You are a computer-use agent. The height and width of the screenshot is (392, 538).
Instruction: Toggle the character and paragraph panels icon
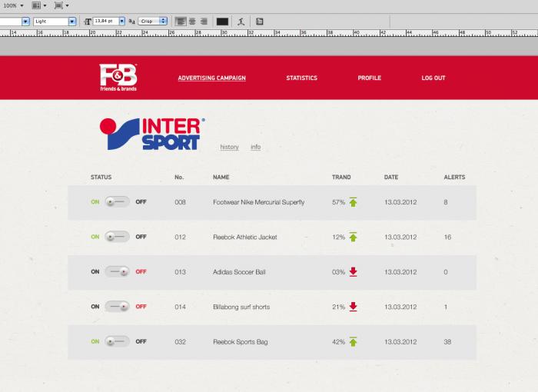[260, 22]
